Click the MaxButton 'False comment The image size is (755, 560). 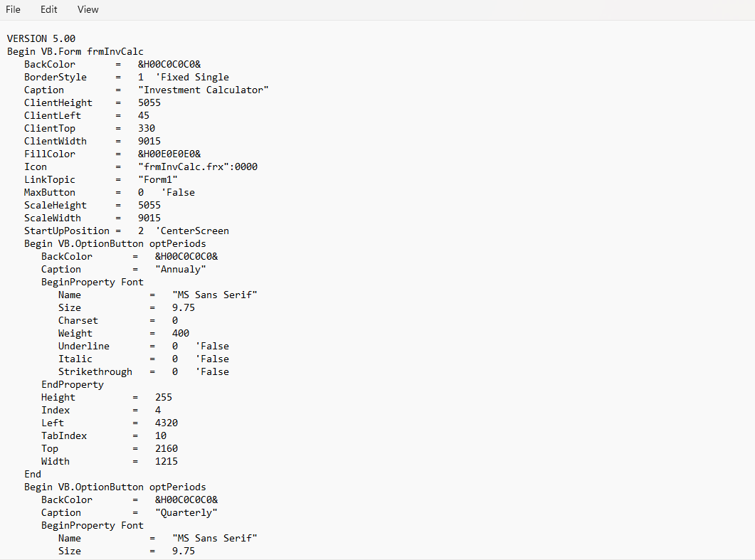point(179,192)
